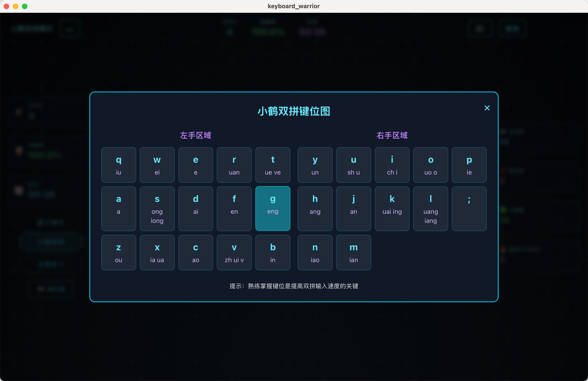This screenshot has height=381, width=588.
Task: Select the i key labeled ch i
Action: pos(392,165)
